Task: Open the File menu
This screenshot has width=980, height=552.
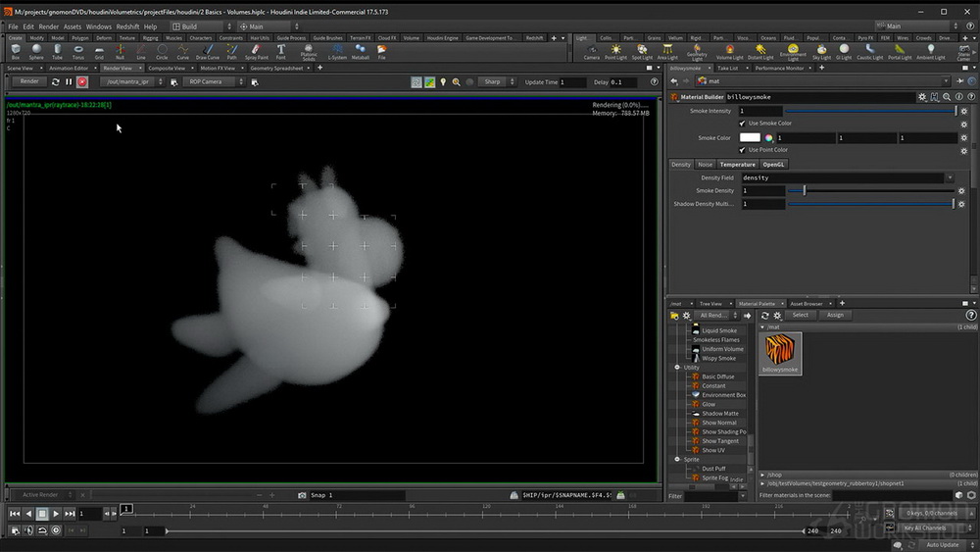Action: pyautogui.click(x=13, y=26)
